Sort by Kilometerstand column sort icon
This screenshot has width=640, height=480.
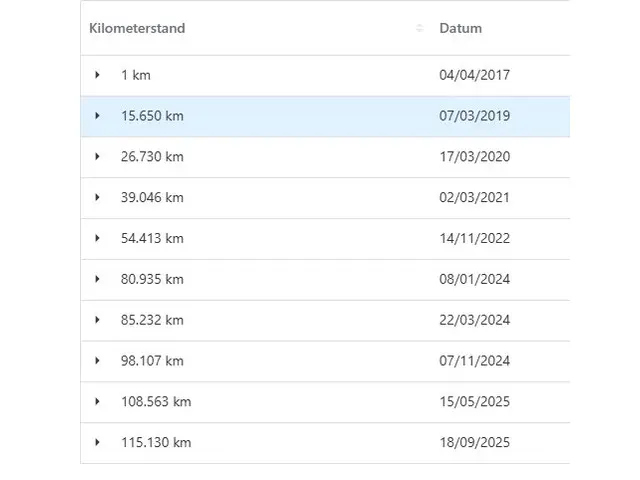(x=419, y=28)
